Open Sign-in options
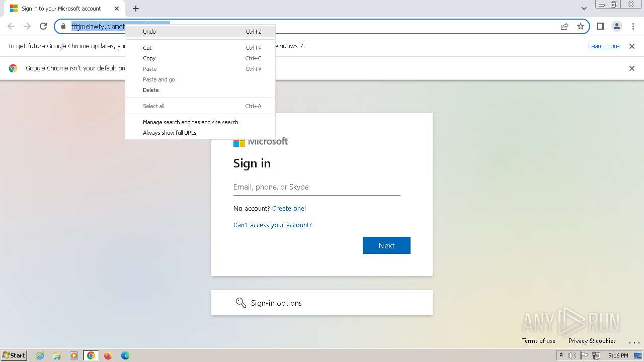This screenshot has width=644, height=362. [x=322, y=303]
